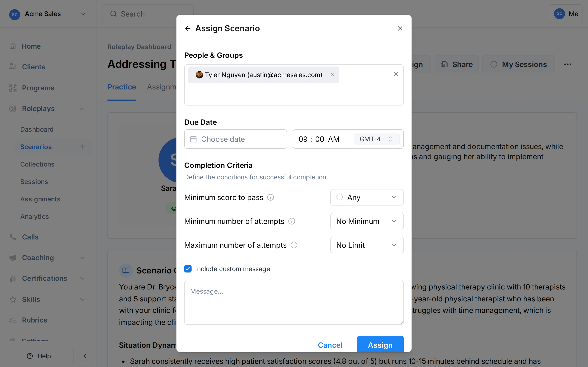Open Programs via its sidebar icon
The image size is (588, 367).
[12, 88]
